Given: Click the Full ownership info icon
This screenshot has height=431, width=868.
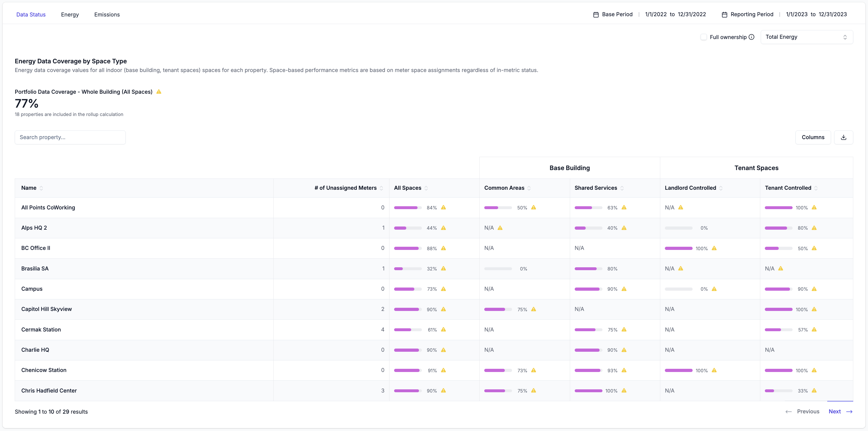Looking at the screenshot, I should click(x=752, y=37).
